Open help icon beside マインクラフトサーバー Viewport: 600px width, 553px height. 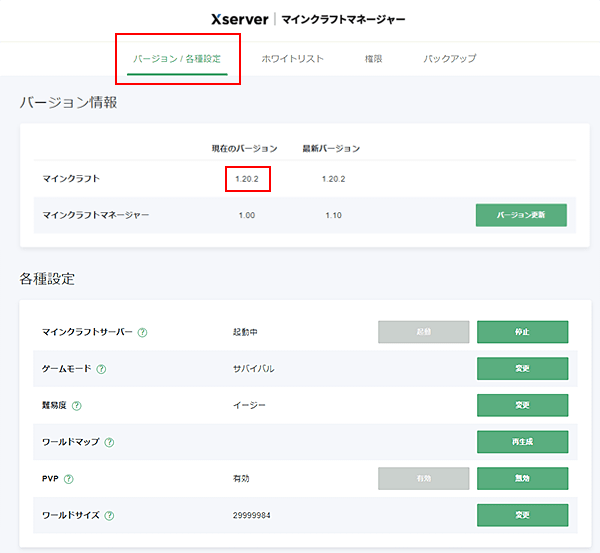point(142,332)
